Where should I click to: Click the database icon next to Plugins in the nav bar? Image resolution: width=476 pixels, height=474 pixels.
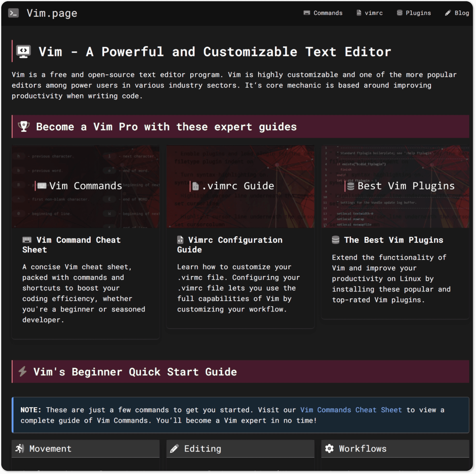400,13
